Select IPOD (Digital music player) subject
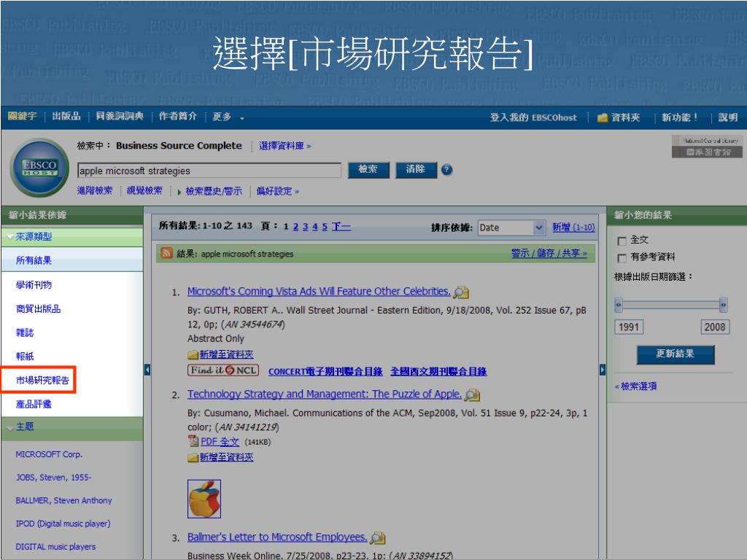Screen dimensions: 747x560 point(63,524)
